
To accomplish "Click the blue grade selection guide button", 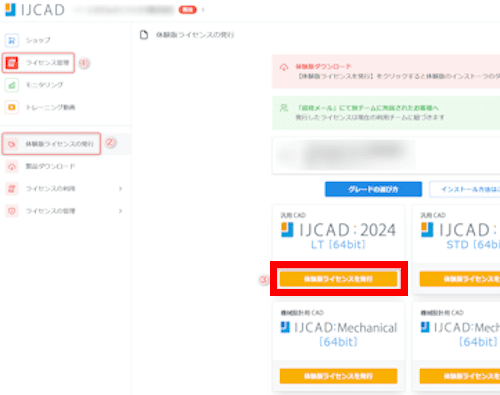I will pos(373,189).
